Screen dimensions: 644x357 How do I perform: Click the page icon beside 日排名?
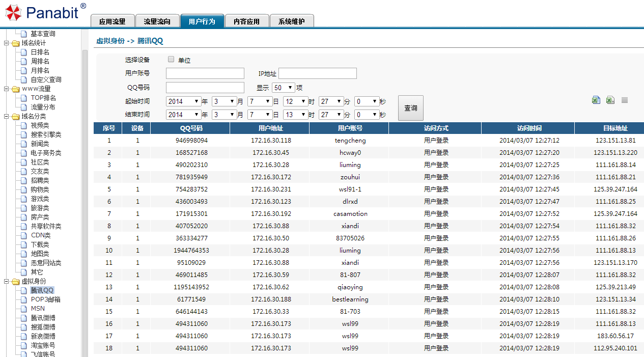click(x=23, y=52)
